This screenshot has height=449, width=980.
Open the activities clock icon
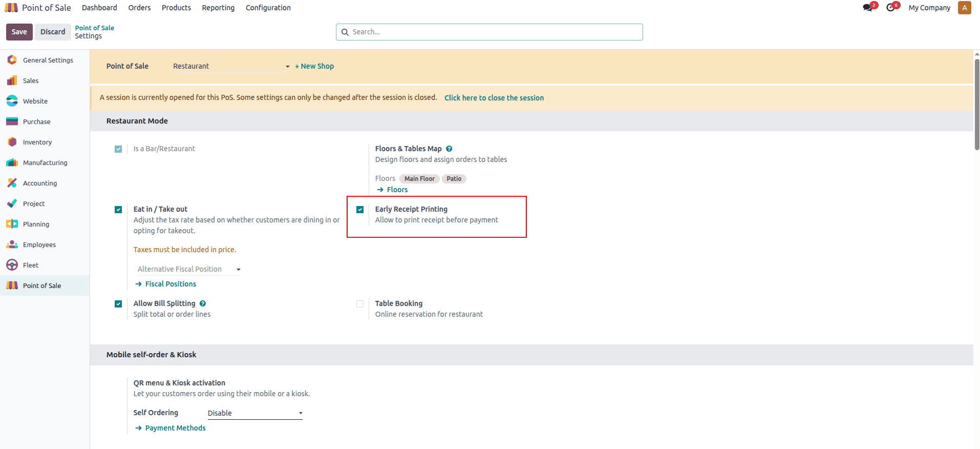891,8
